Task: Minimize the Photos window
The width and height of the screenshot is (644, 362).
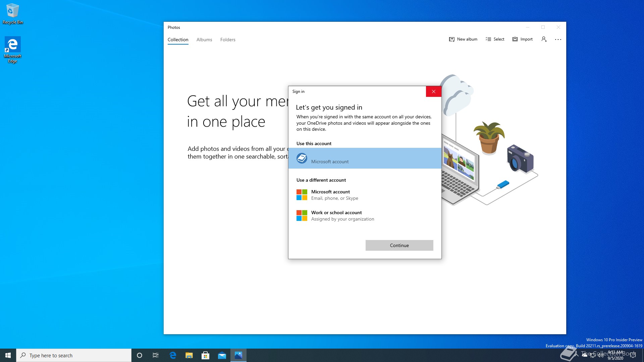Action: pos(528,27)
